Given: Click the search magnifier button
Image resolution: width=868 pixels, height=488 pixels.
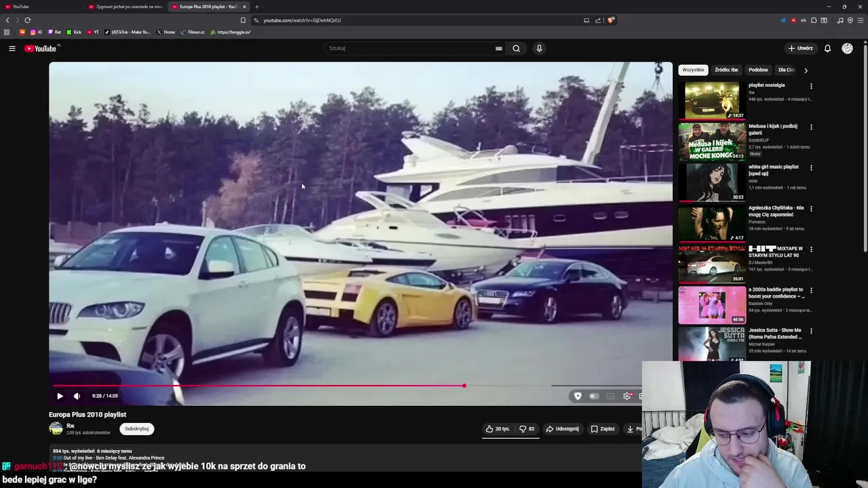Looking at the screenshot, I should tap(516, 48).
